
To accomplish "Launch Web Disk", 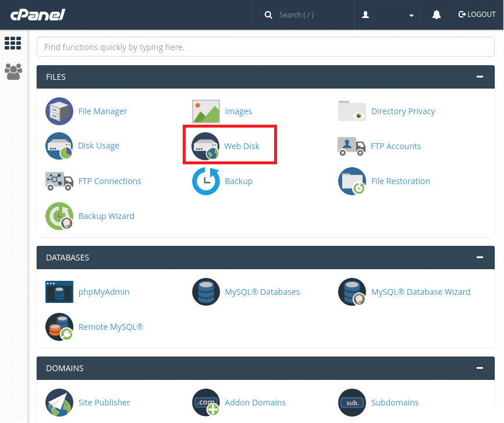I will pyautogui.click(x=242, y=146).
